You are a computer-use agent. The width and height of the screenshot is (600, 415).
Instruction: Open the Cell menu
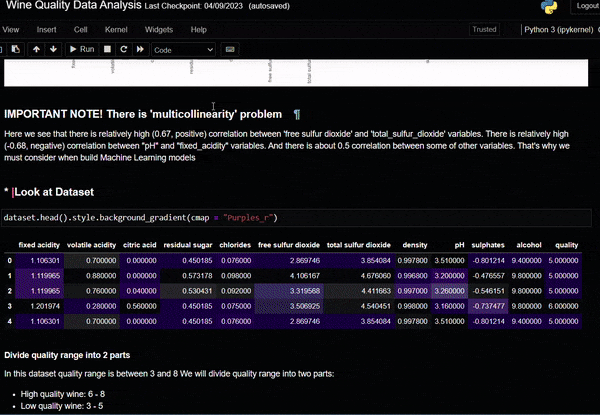click(80, 29)
